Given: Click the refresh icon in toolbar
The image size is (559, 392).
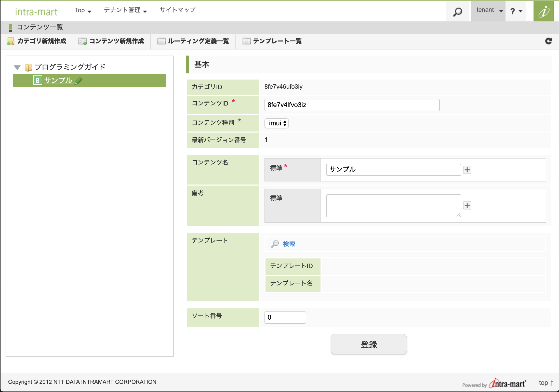Looking at the screenshot, I should click(x=548, y=41).
